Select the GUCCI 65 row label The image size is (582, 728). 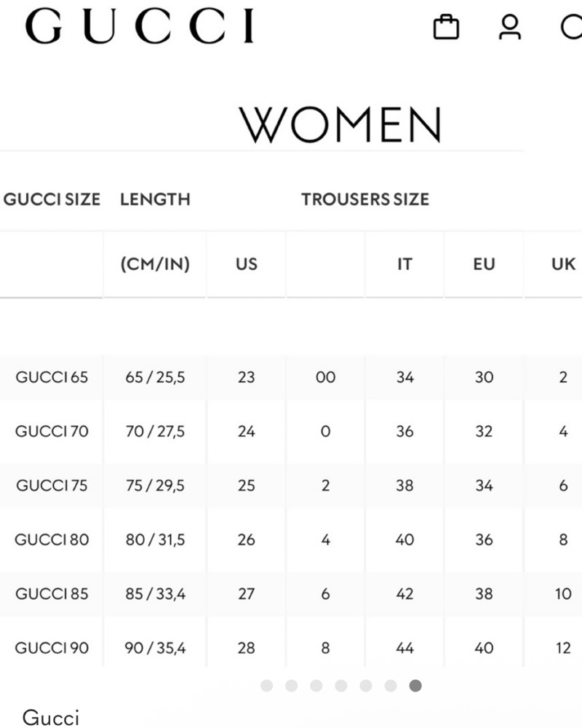(x=52, y=377)
